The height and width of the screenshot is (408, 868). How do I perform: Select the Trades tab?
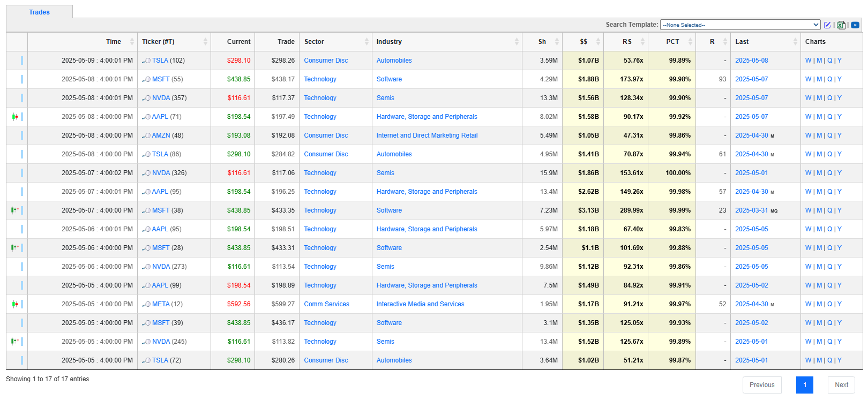tap(39, 12)
